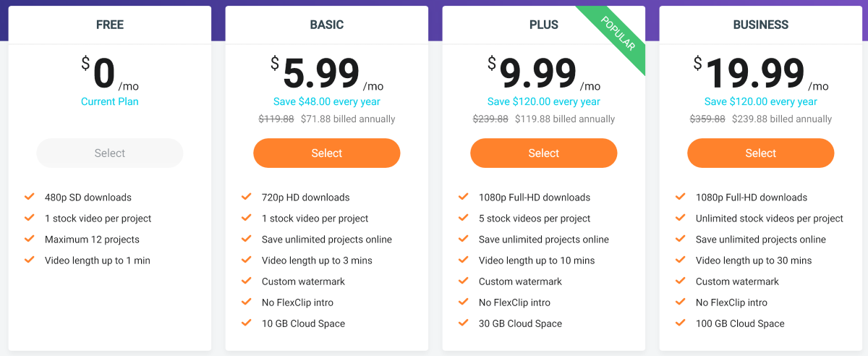Click checkmark beside 100 GB Cloud Space
The height and width of the screenshot is (356, 868).
(x=681, y=323)
